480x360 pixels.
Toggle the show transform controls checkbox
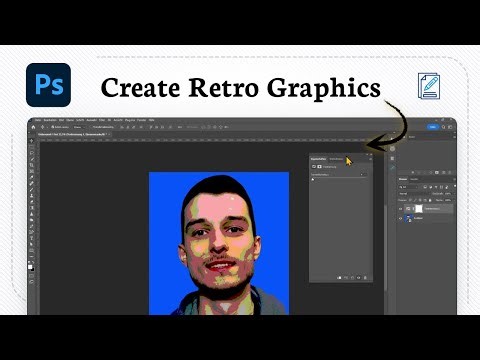91,127
